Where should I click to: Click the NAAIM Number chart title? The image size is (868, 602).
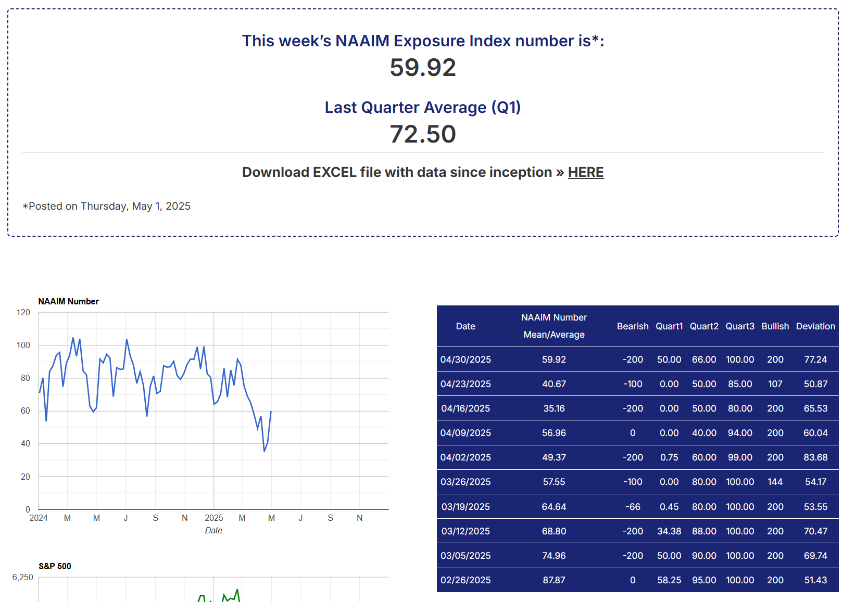pyautogui.click(x=68, y=301)
